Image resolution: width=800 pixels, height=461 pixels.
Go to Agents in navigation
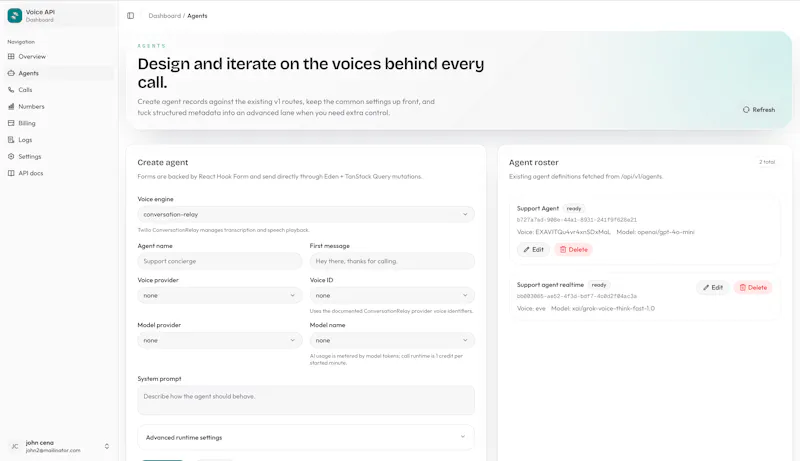pos(60,73)
